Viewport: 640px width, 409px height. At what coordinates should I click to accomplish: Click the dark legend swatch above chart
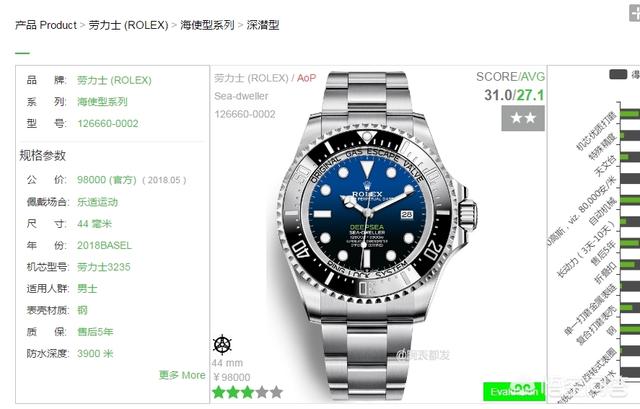[618, 74]
